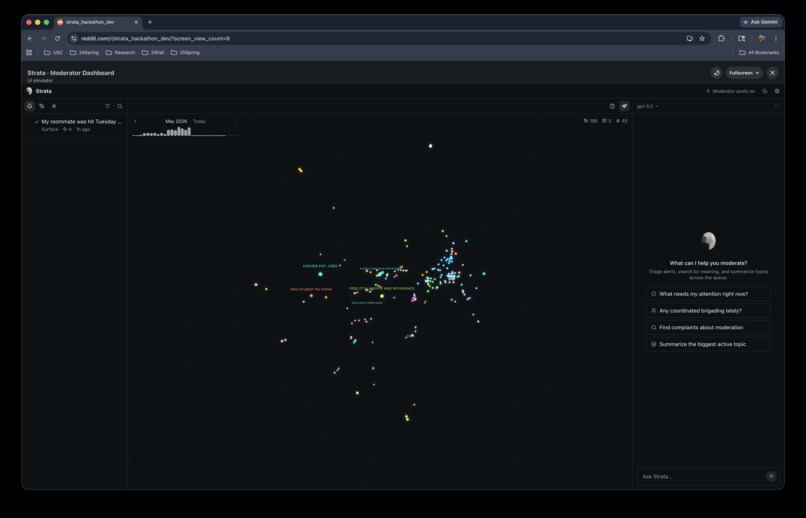
Task: Open alert 'My roommate was hit Tuesday'
Action: (x=75, y=125)
